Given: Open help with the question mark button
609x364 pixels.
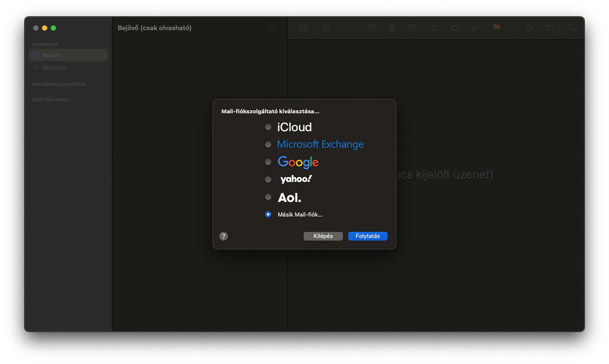Looking at the screenshot, I should (223, 236).
